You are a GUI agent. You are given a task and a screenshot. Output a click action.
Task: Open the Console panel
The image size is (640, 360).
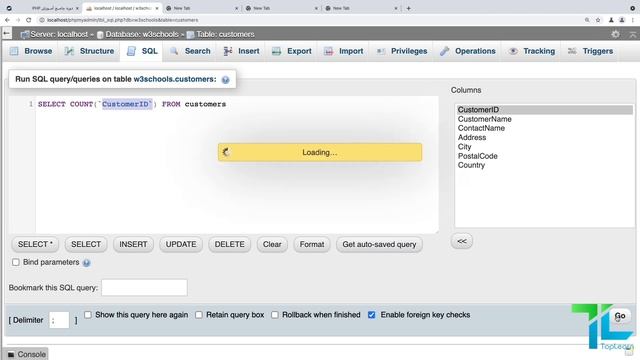tap(27, 354)
